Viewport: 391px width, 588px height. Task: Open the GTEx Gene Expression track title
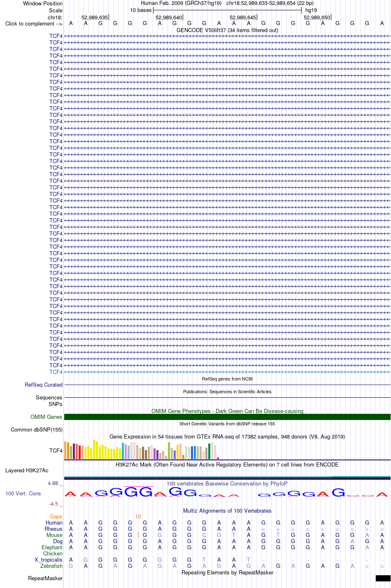(x=227, y=436)
